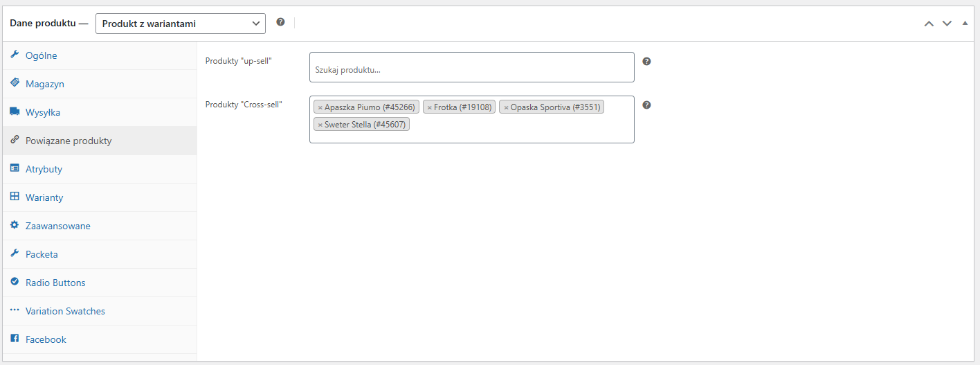The height and width of the screenshot is (365, 980).
Task: Click help icon beside up-sell field
Action: pos(646,61)
